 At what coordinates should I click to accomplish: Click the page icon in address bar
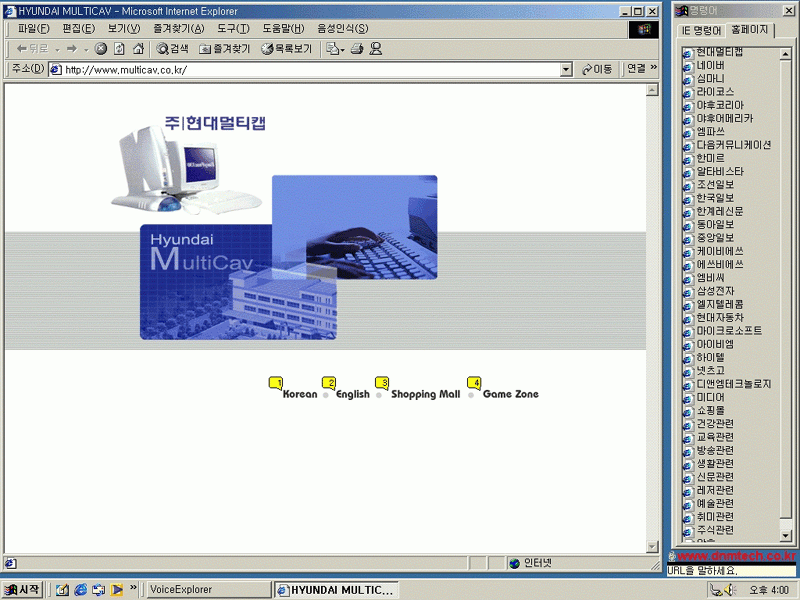coord(56,69)
